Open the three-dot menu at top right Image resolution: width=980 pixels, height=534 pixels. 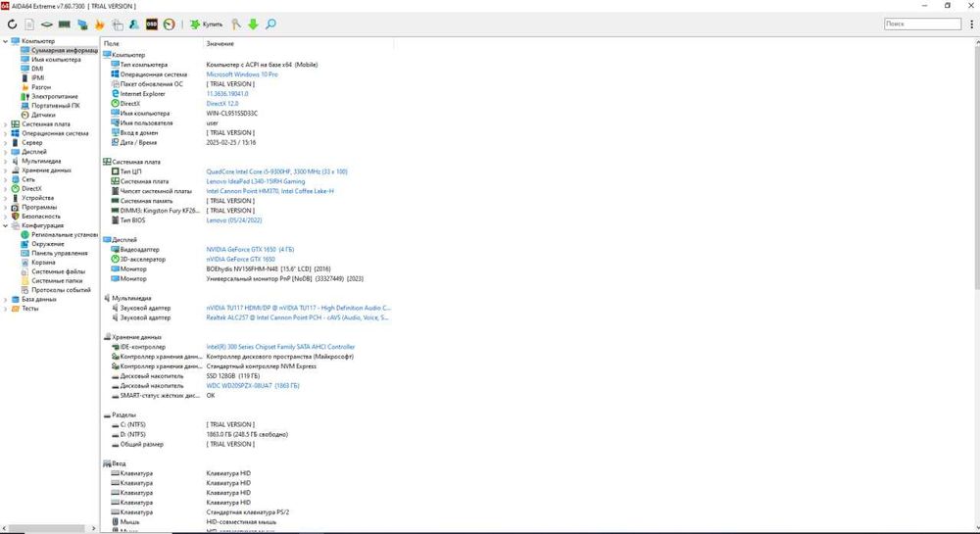pos(972,24)
